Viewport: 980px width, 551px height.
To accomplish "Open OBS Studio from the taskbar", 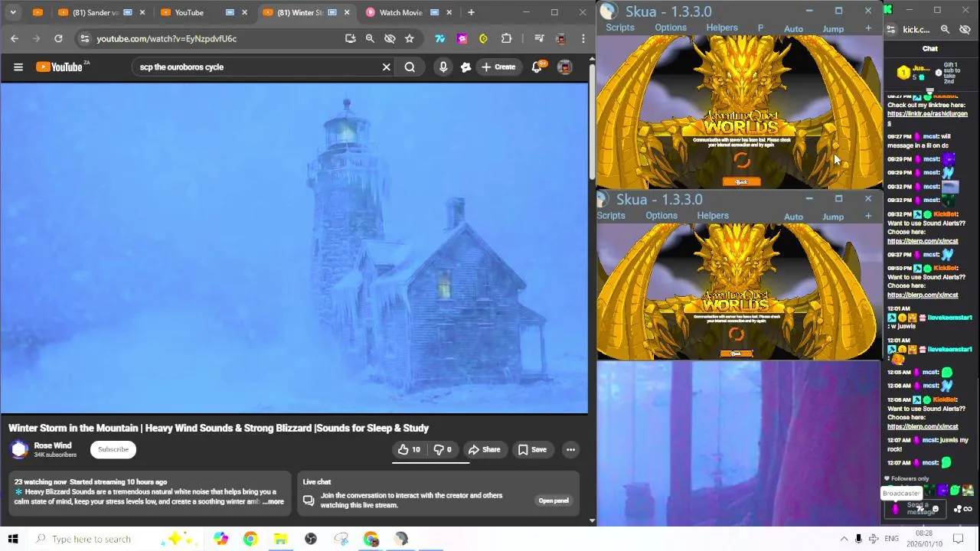I will (311, 539).
